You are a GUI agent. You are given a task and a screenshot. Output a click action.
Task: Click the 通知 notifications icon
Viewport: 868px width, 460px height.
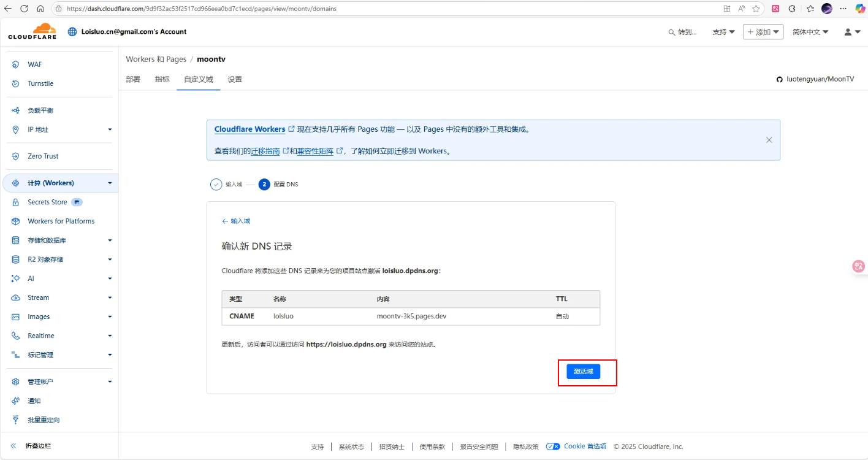15,401
